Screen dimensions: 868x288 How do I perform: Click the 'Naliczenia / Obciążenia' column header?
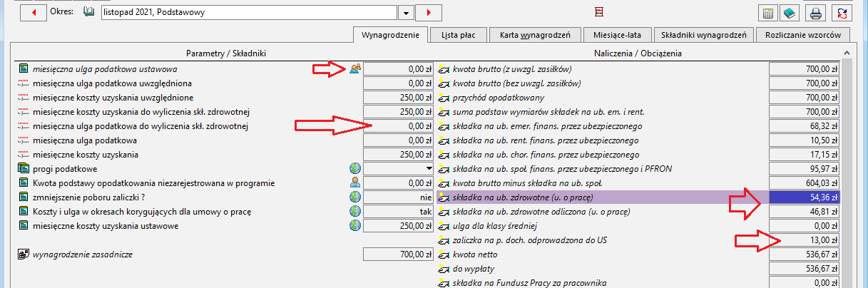click(x=638, y=53)
